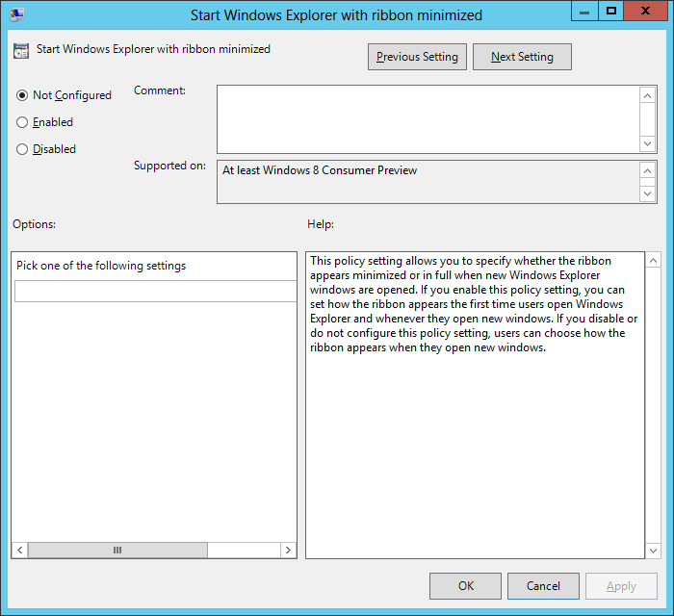This screenshot has height=616, width=674.
Task: Click the Supported on scroll down arrow
Action: 648,193
